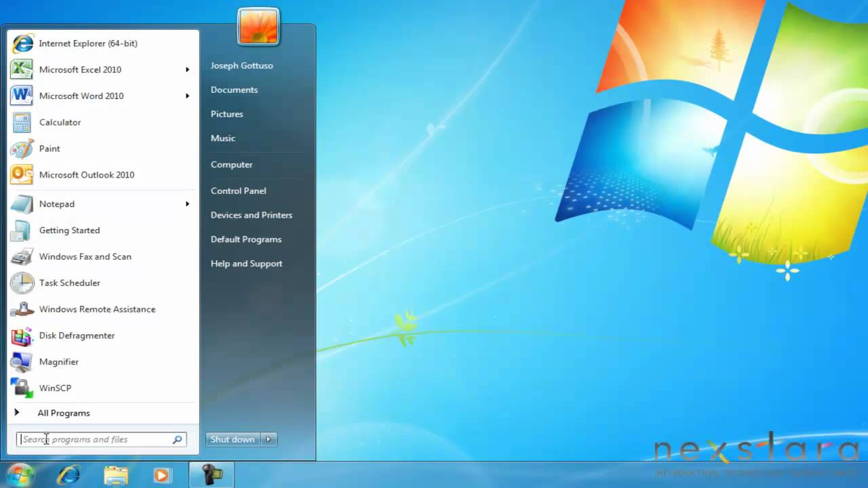Click the Microsoft Excel 2010 icon
Image resolution: width=868 pixels, height=488 pixels.
click(22, 70)
